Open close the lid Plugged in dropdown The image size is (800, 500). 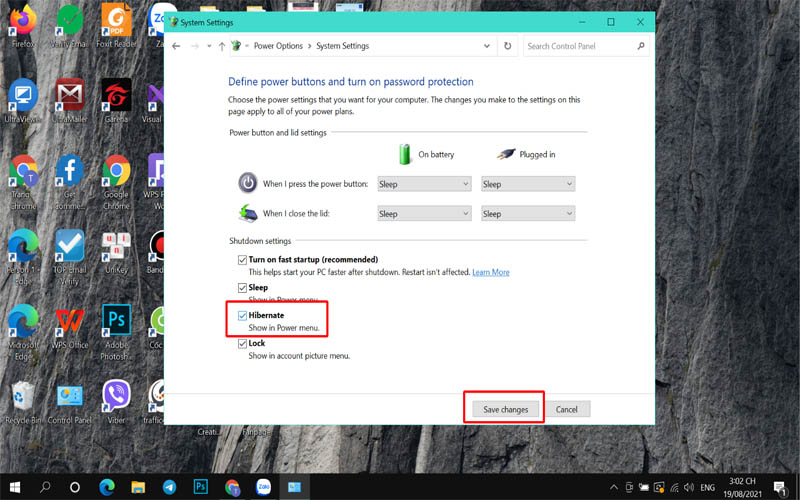[528, 214]
